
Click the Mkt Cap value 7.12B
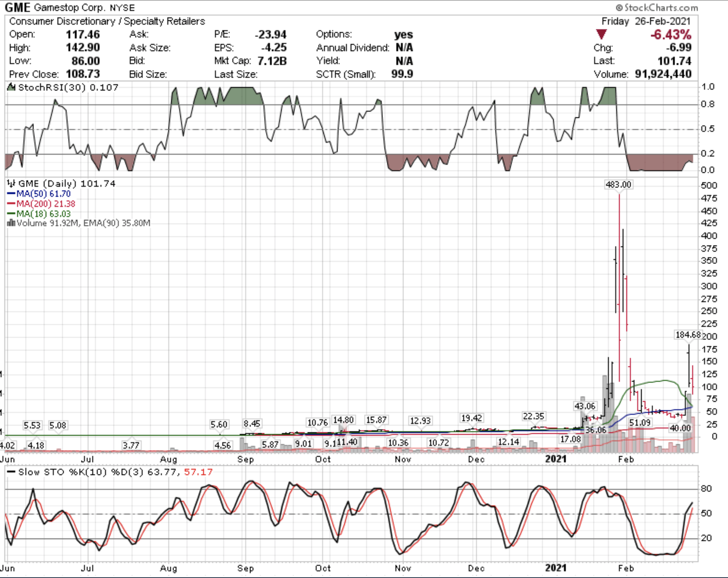(x=272, y=61)
